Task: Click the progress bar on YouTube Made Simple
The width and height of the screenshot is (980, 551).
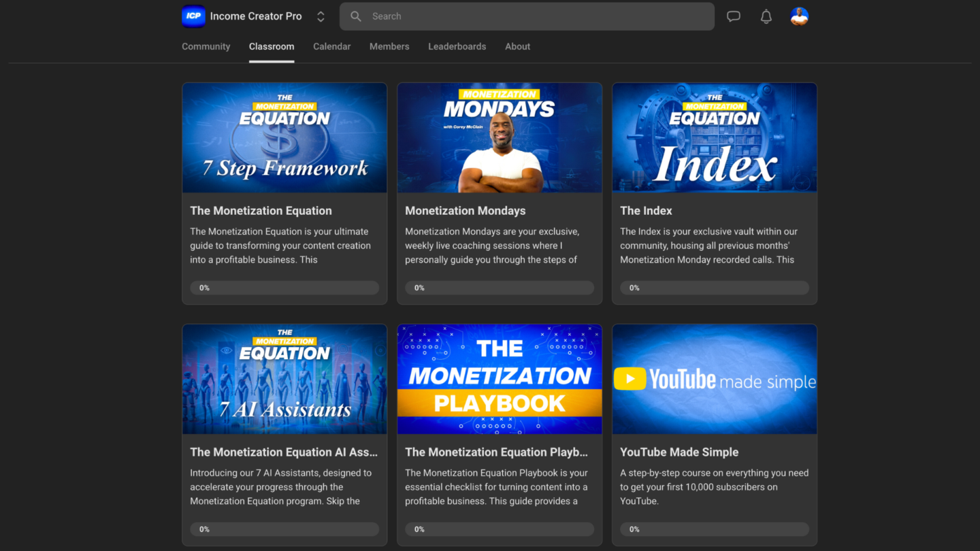Action: (x=714, y=529)
